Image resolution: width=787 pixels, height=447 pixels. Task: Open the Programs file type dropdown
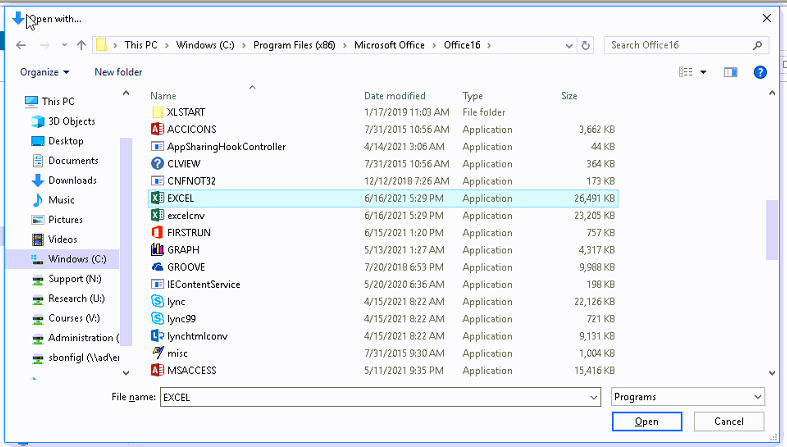click(x=688, y=397)
